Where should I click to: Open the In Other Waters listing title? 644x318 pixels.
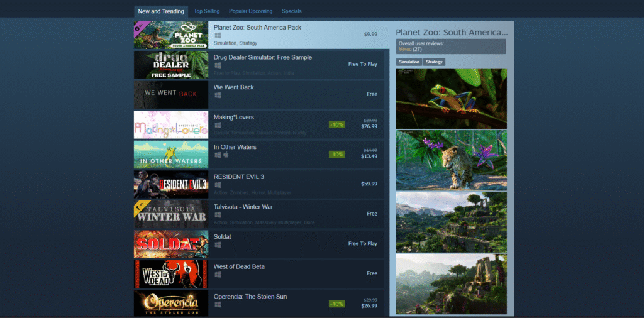(x=235, y=147)
